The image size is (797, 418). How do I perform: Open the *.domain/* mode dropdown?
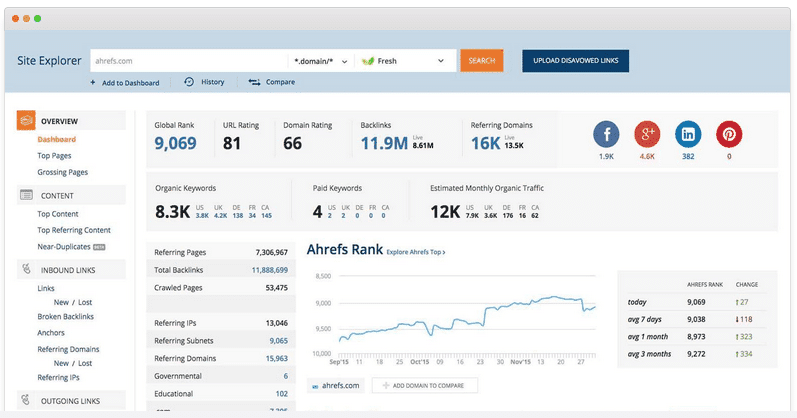[x=320, y=61]
